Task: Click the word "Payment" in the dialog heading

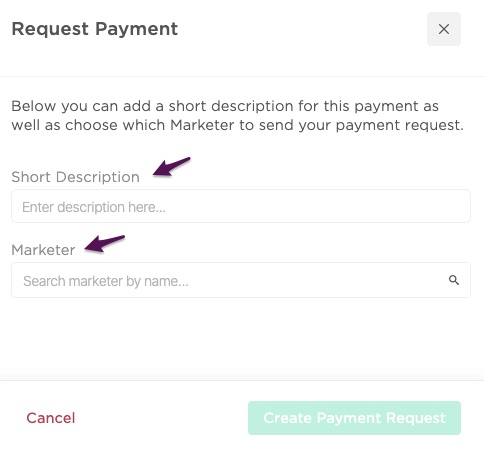Action: coord(136,29)
